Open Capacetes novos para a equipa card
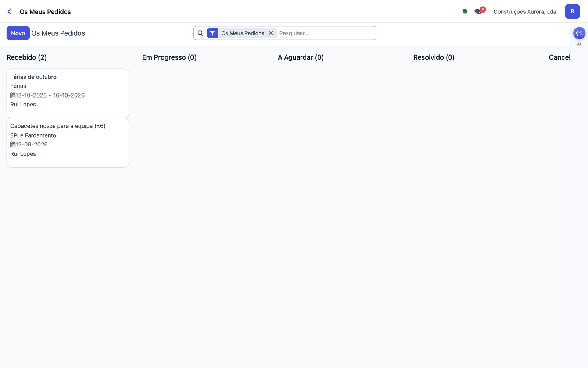The width and height of the screenshot is (588, 368). point(68,143)
